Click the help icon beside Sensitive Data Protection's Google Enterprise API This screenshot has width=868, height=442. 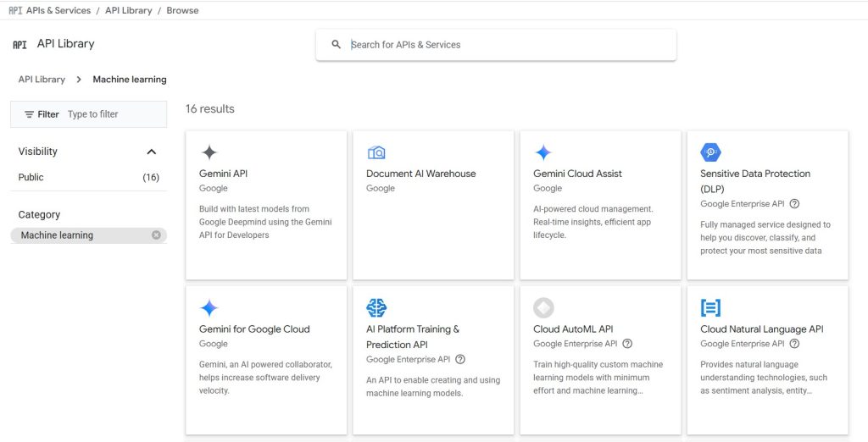(x=794, y=204)
